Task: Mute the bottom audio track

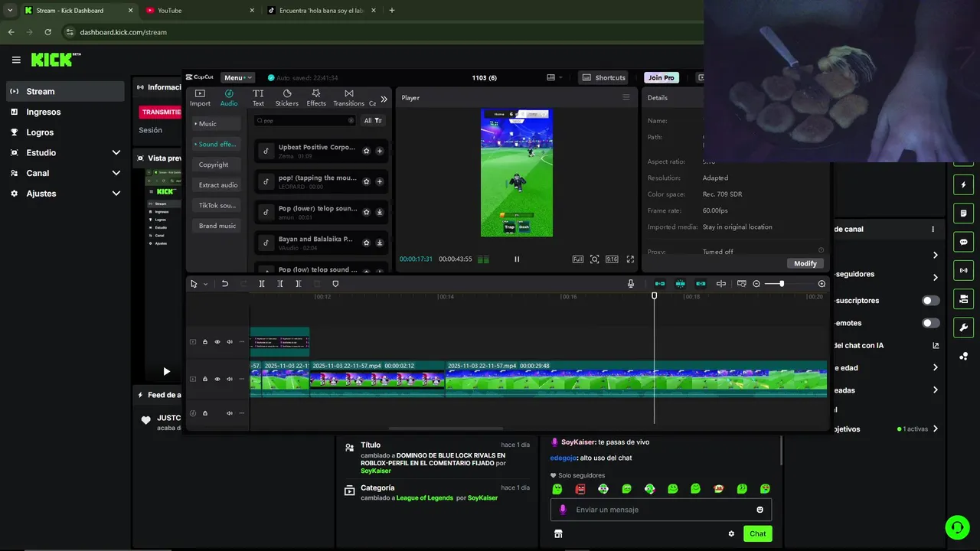Action: [x=230, y=413]
